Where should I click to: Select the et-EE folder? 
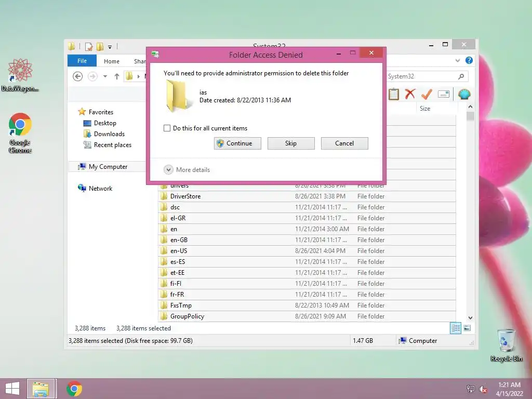pos(307,272)
